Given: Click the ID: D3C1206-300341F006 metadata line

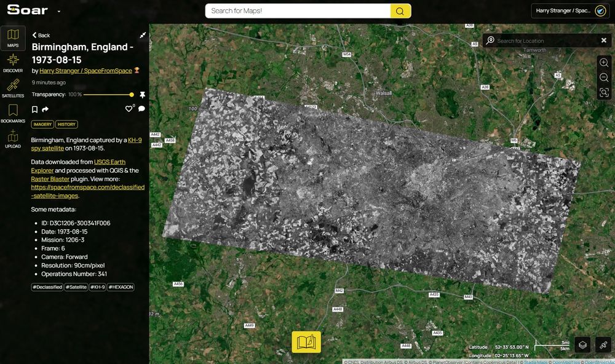Looking at the screenshot, I should (76, 223).
